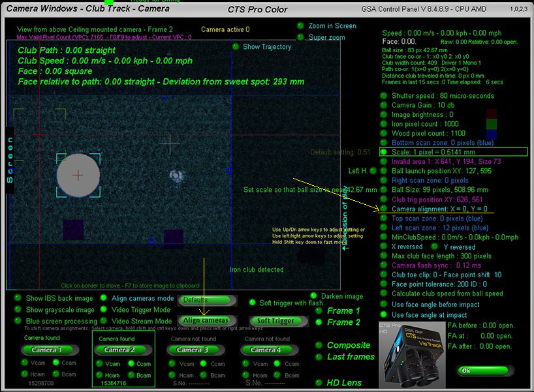This screenshot has width=534, height=392.
Task: Select the Camera 4 button
Action: (x=269, y=350)
